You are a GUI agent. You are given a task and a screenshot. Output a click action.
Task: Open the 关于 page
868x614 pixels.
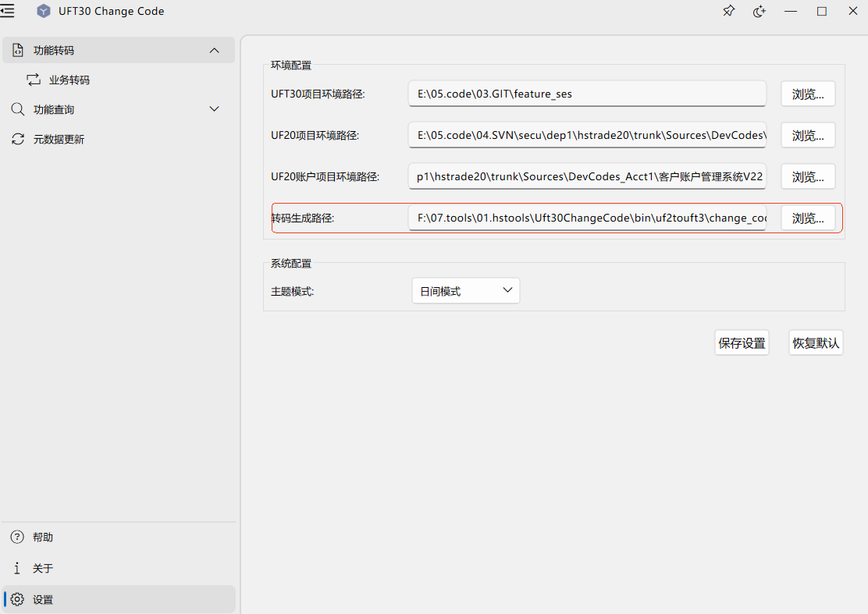[x=119, y=568]
